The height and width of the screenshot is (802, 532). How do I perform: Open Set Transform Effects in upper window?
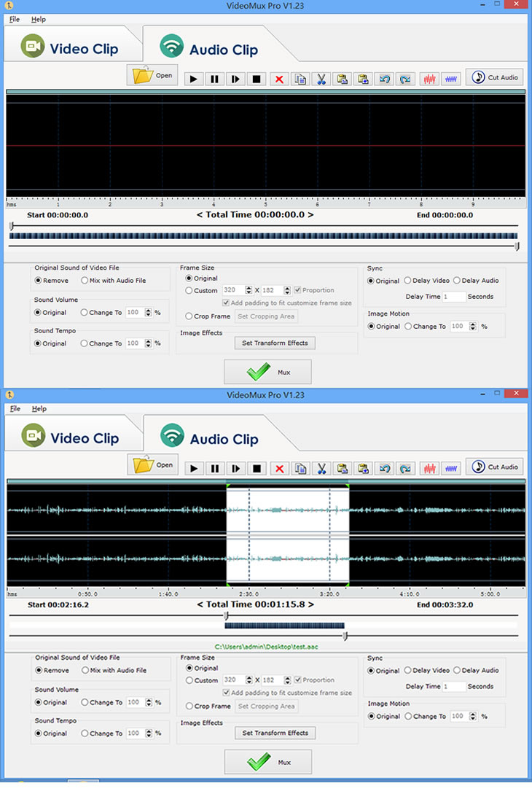click(275, 343)
